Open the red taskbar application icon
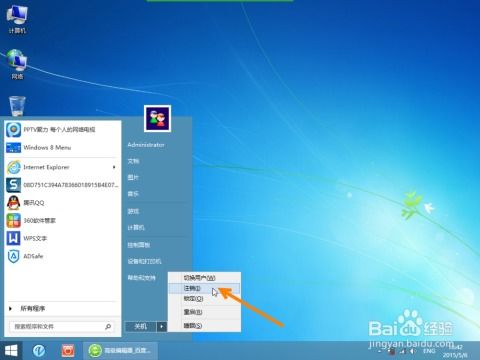This screenshot has width=480, height=360. point(68,351)
